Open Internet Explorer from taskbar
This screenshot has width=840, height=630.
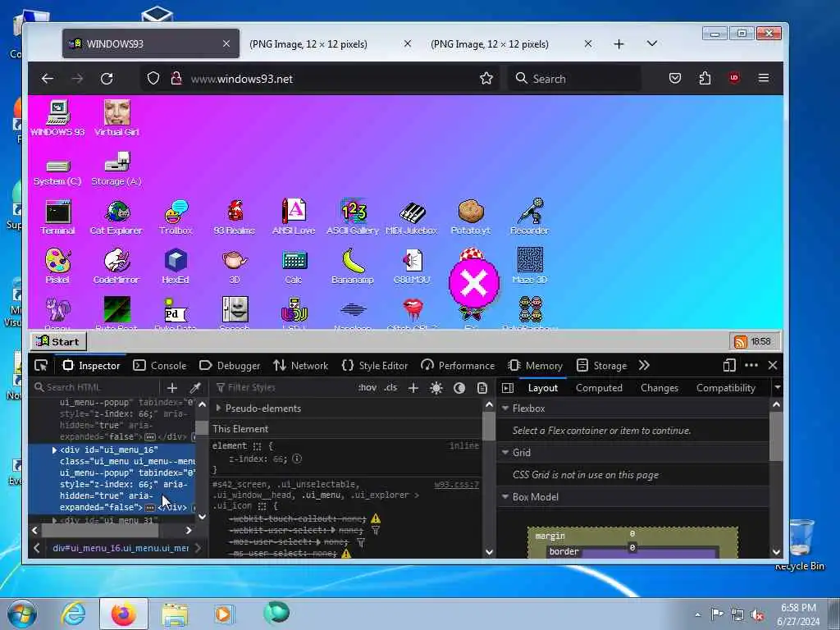(x=73, y=614)
